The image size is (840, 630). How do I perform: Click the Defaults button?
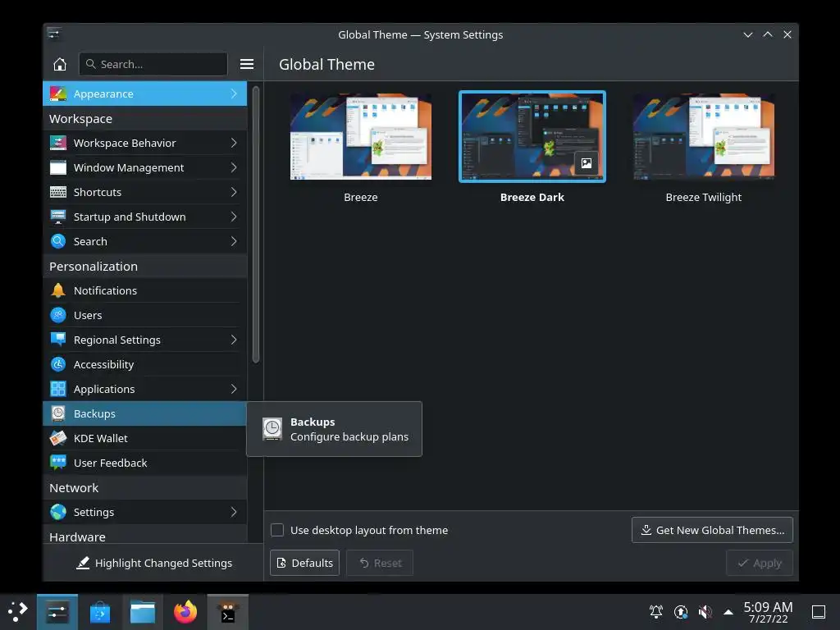(x=304, y=563)
